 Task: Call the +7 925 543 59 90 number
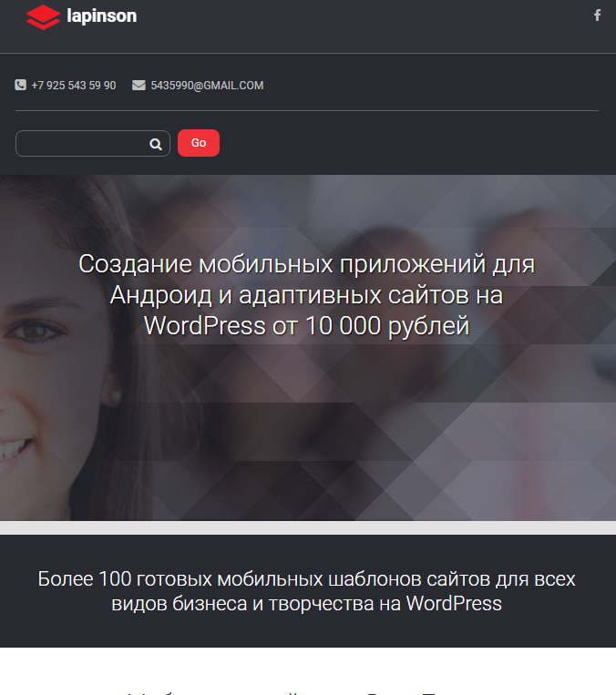pyautogui.click(x=74, y=85)
